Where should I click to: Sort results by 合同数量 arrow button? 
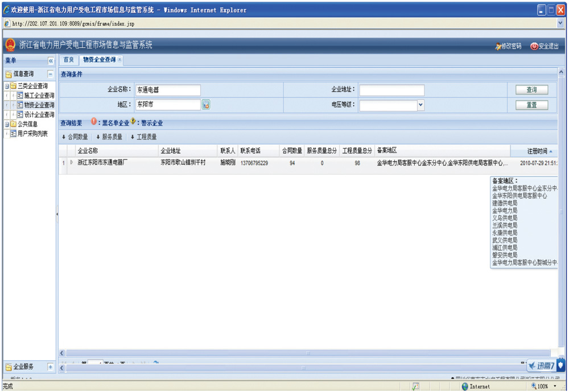coord(64,137)
